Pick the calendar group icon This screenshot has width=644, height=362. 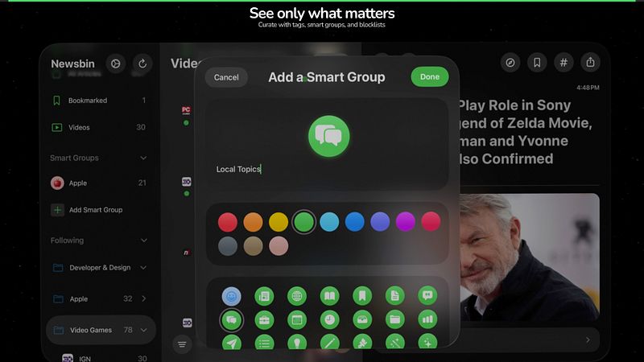297,319
